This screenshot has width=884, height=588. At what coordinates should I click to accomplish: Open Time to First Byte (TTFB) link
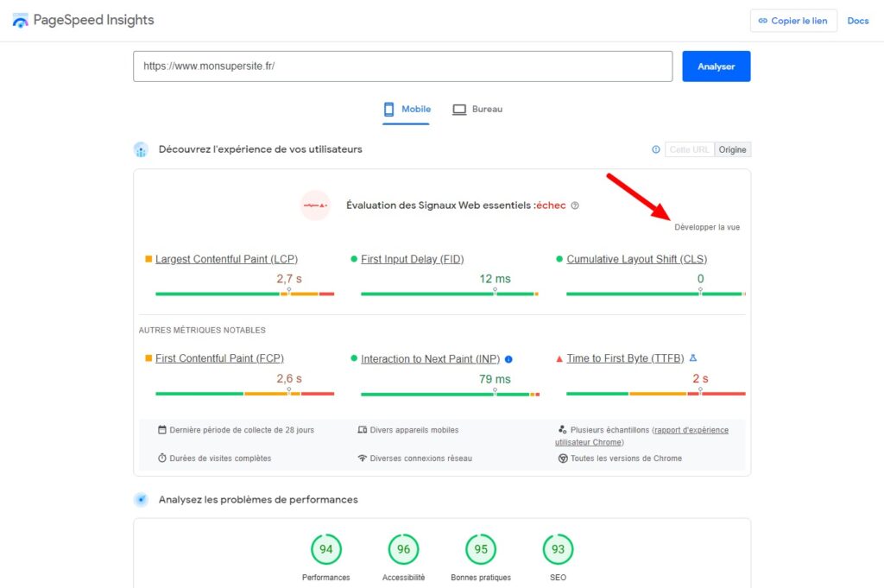(625, 358)
